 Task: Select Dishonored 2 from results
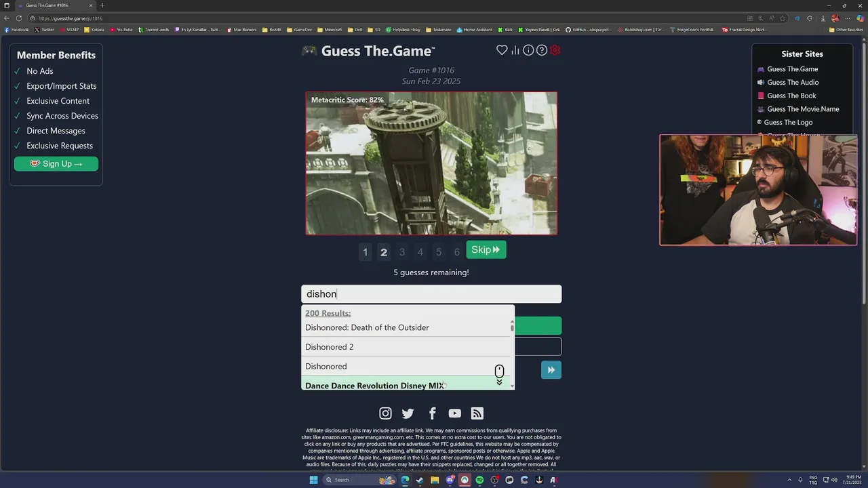pos(407,347)
